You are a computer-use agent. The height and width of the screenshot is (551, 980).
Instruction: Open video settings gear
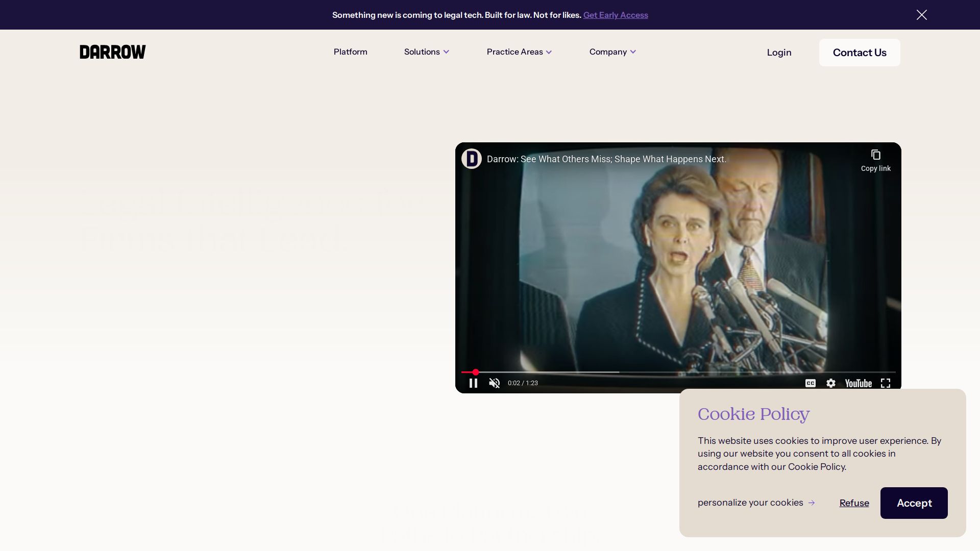coord(831,383)
